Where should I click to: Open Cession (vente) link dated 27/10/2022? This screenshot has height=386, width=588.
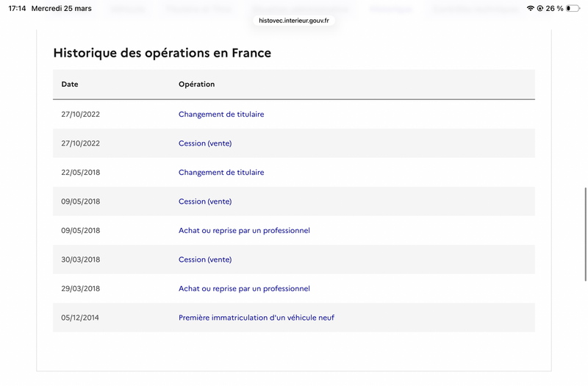pos(205,143)
